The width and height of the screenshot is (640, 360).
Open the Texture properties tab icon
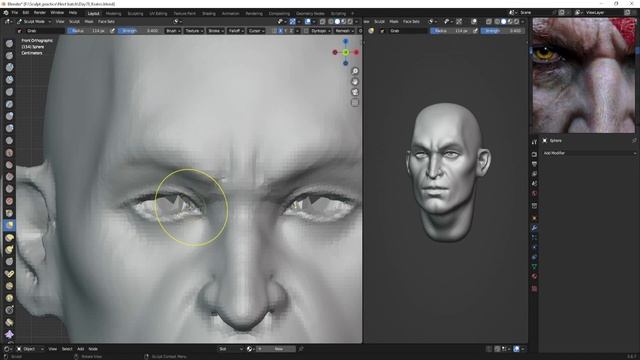pyautogui.click(x=534, y=289)
